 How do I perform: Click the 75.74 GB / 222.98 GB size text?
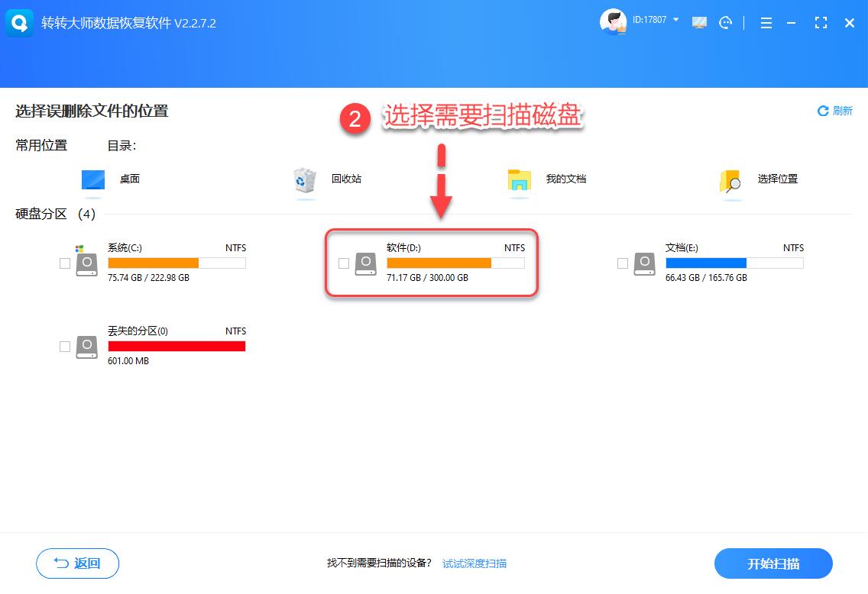(148, 278)
